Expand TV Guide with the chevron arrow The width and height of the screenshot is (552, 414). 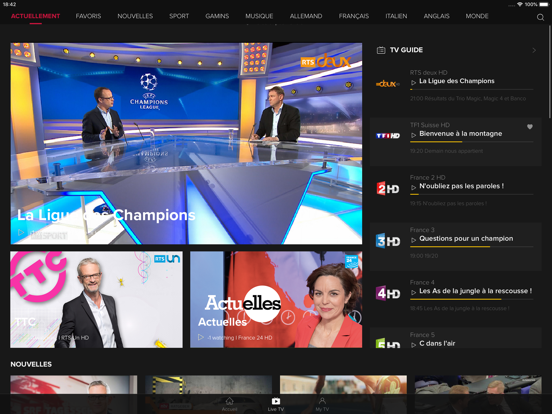tap(534, 50)
